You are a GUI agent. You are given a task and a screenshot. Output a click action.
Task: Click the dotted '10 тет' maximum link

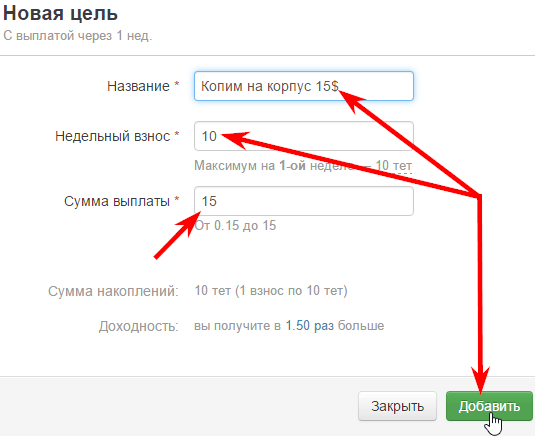[394, 165]
